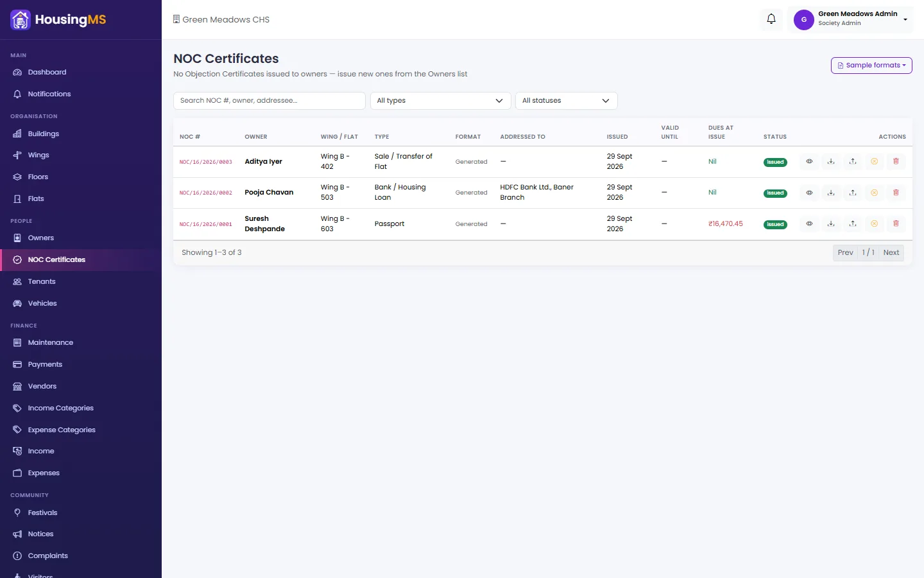The width and height of the screenshot is (924, 578).
Task: Click NOC number NOC/16/2026/0003
Action: pos(206,162)
